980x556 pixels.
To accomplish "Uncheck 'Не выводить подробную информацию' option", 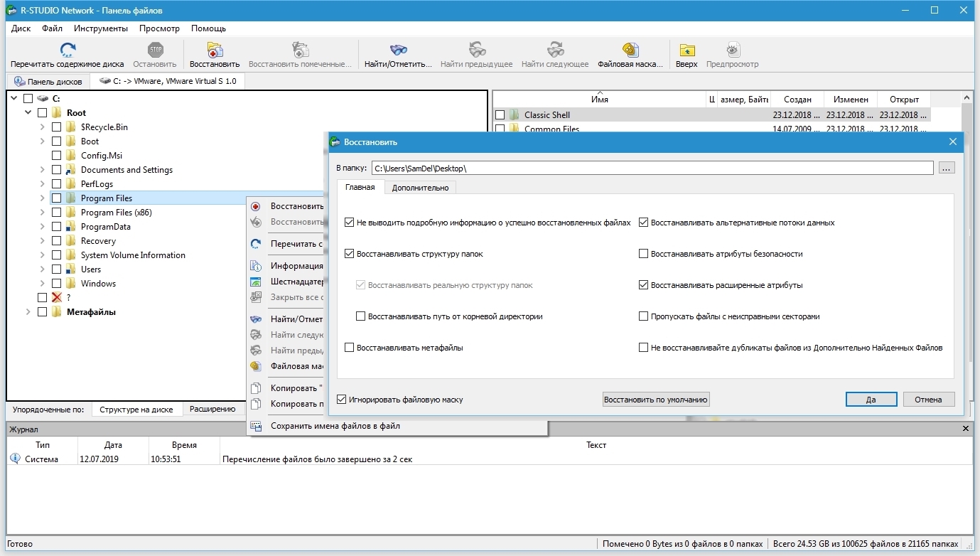I will tap(349, 223).
